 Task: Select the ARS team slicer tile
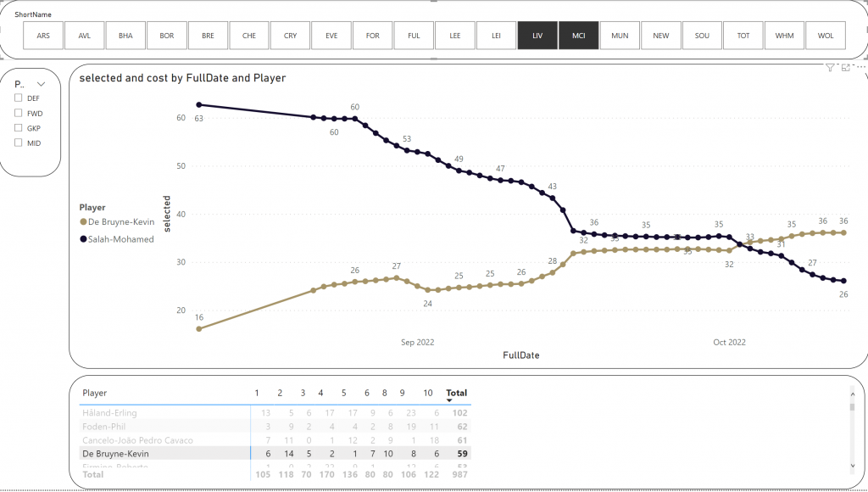click(x=43, y=36)
